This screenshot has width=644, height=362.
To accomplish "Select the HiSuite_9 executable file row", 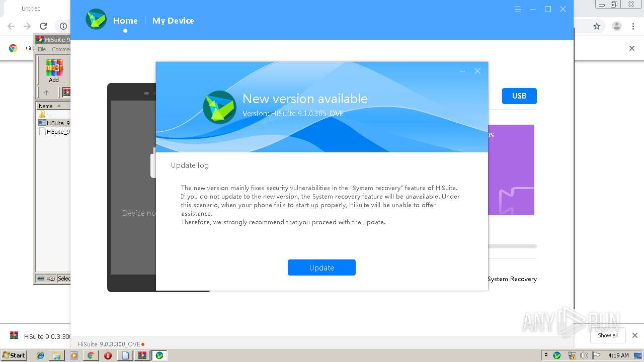I will [x=53, y=123].
